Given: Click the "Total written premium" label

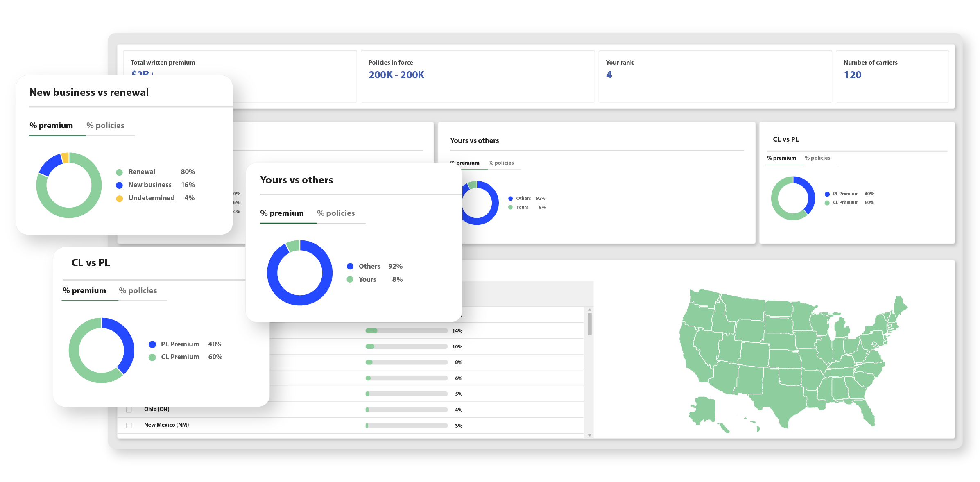Looking at the screenshot, I should point(163,62).
